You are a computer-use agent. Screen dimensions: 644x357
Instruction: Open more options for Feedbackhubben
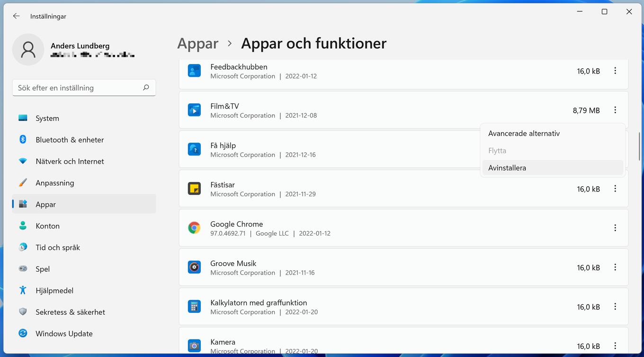615,71
